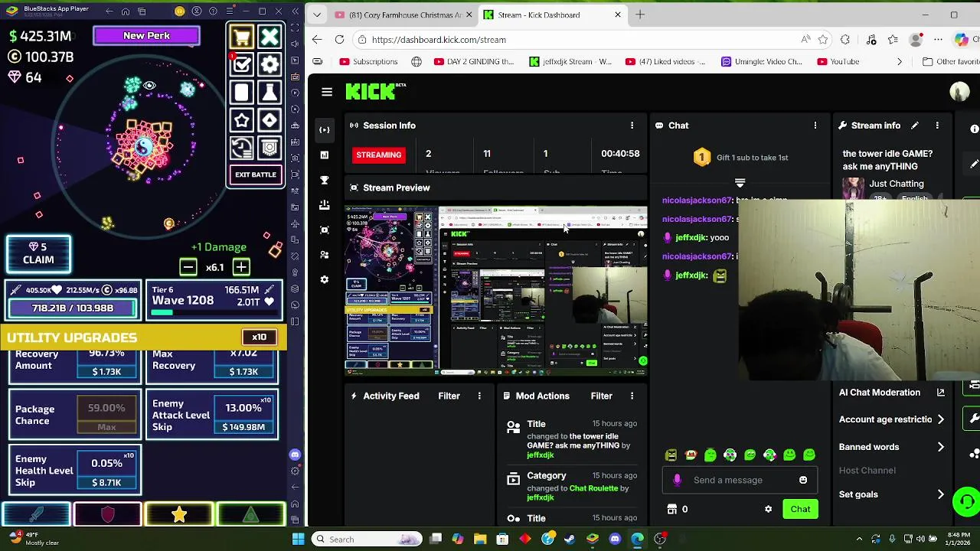
Task: Refresh the Kick dashboard page
Action: click(339, 39)
